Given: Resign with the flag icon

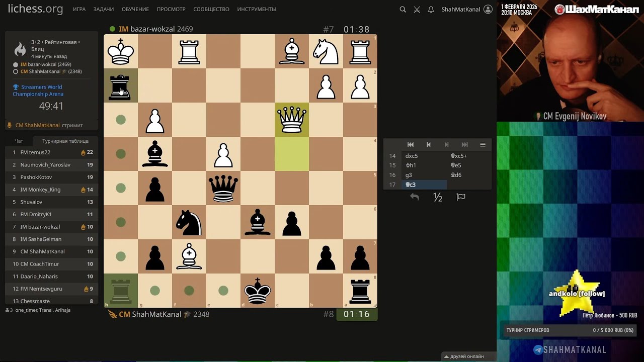Looking at the screenshot, I should (x=461, y=197).
